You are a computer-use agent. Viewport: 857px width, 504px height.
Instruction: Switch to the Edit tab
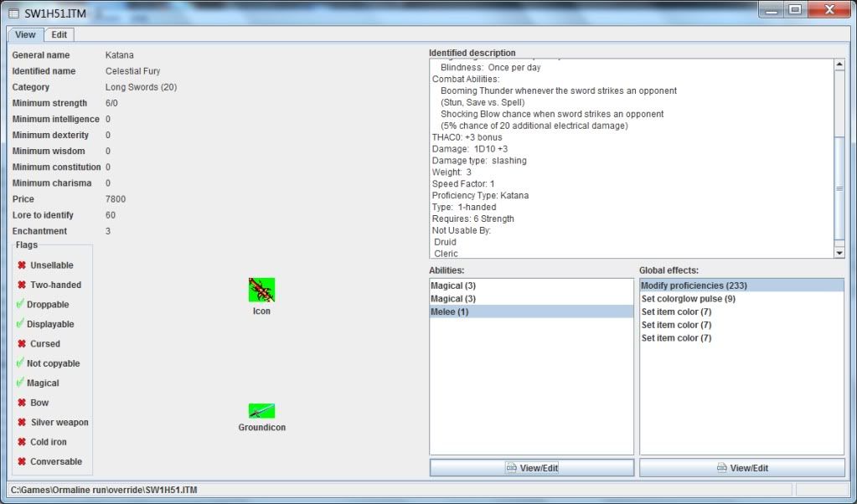coord(59,34)
